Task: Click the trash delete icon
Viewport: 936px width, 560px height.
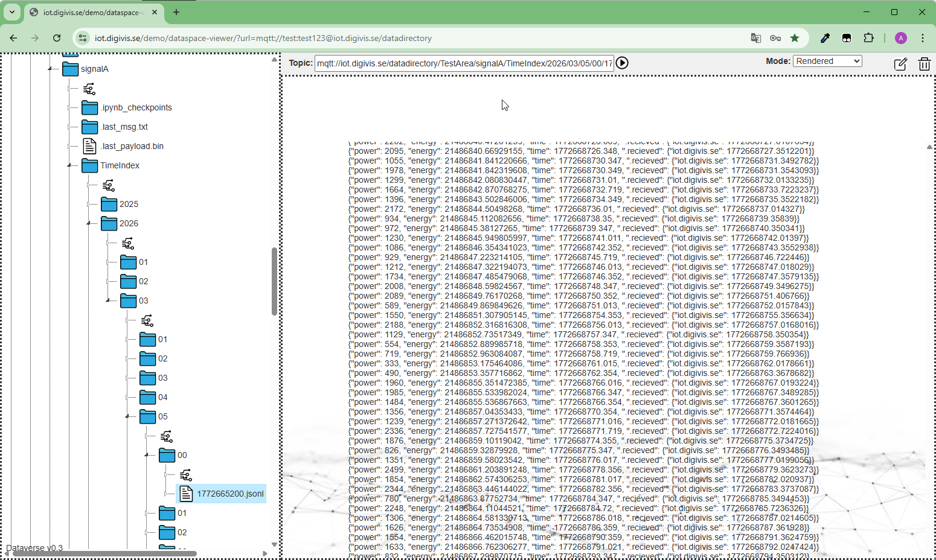Action: pos(924,64)
